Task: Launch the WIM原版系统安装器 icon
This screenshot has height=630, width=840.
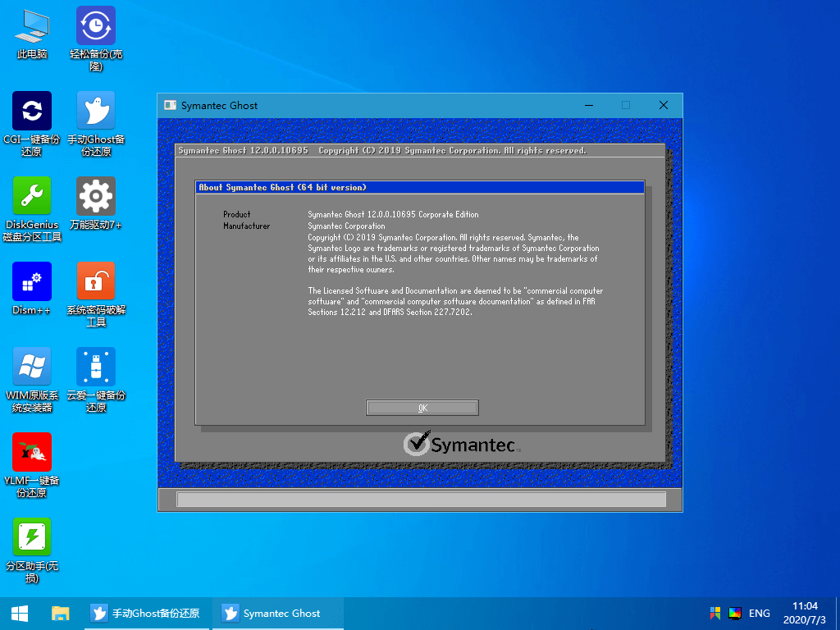Action: coord(32,367)
